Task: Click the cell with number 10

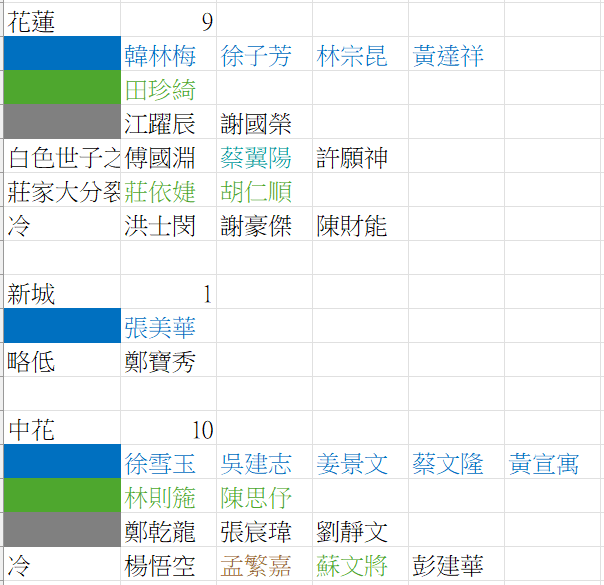Action: 168,427
